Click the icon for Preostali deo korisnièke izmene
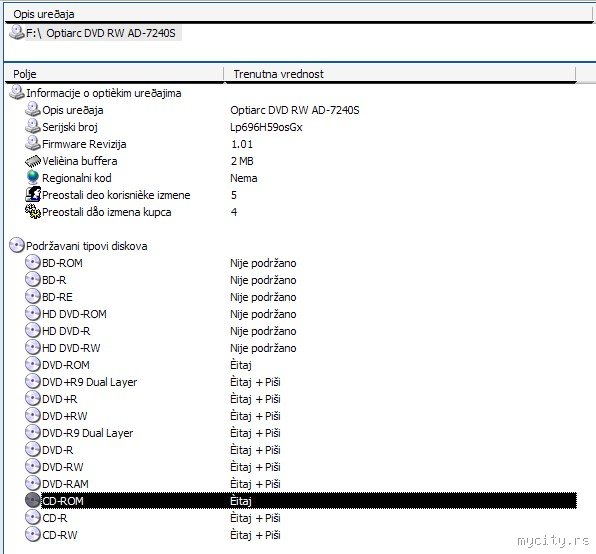596x554 pixels. pyautogui.click(x=33, y=194)
